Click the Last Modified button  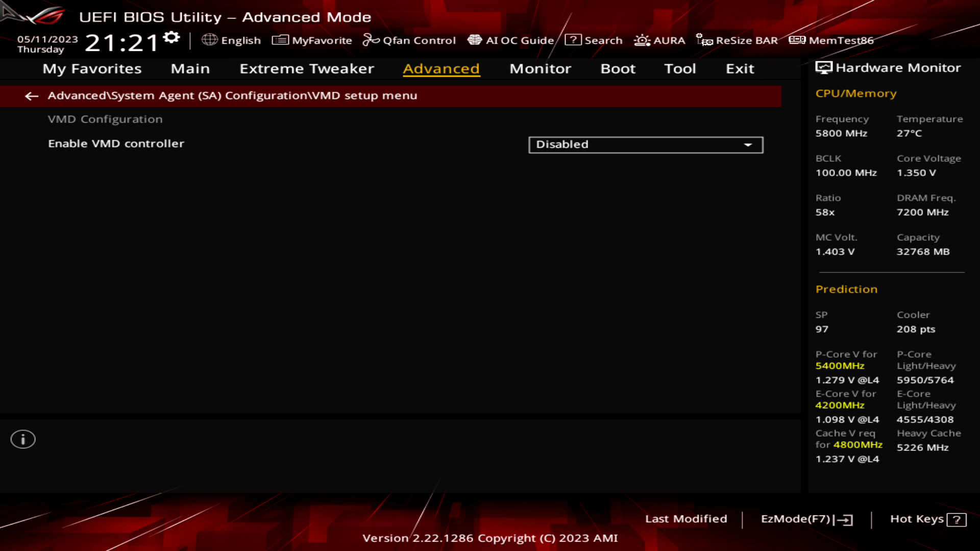(685, 518)
